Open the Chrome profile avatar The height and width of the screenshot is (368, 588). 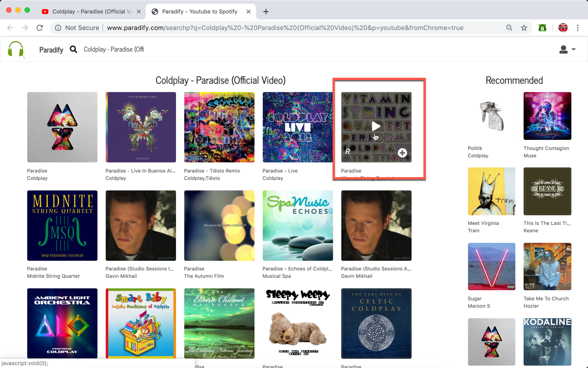563,28
